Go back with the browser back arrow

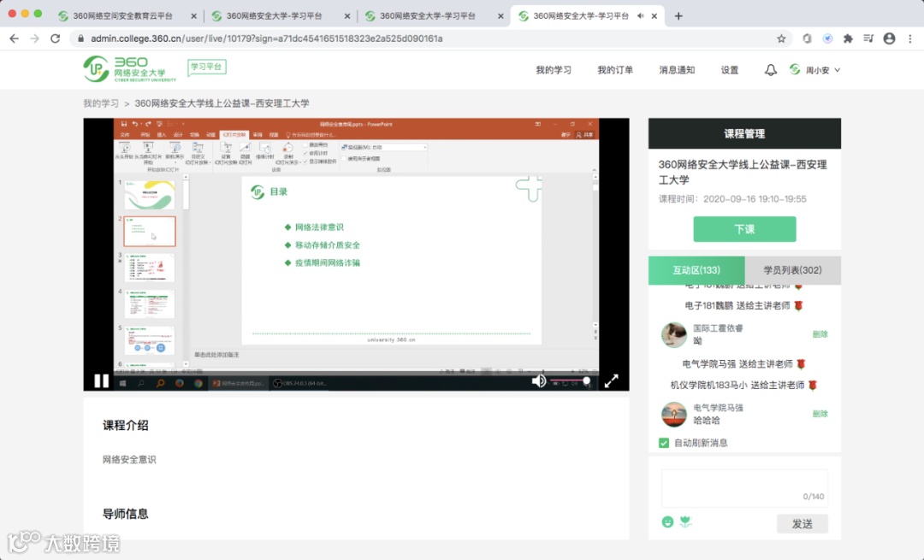[x=15, y=38]
